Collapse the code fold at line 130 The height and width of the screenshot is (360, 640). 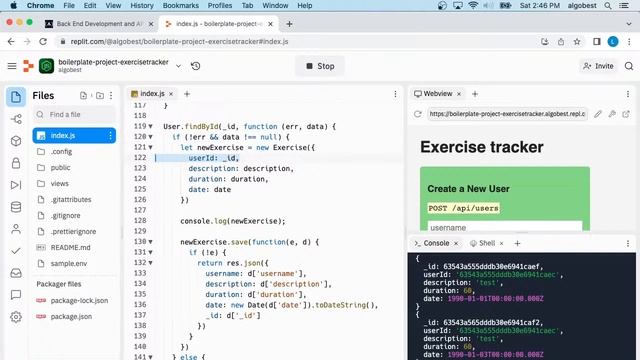151,242
